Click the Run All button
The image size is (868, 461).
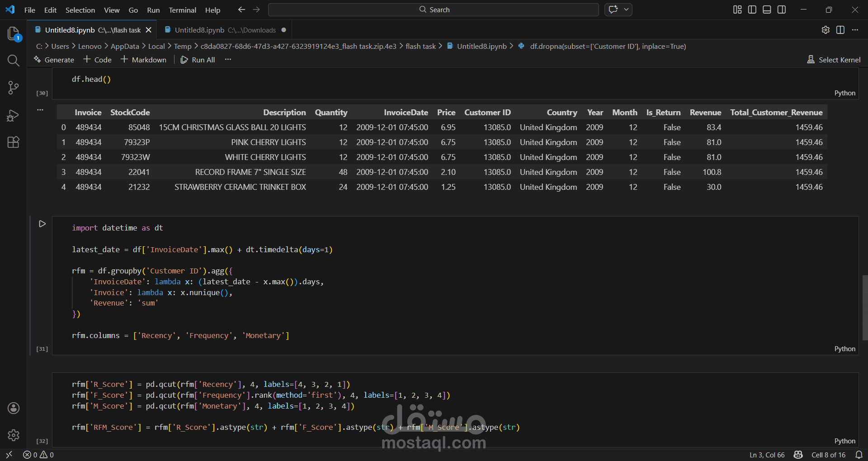[x=198, y=59]
